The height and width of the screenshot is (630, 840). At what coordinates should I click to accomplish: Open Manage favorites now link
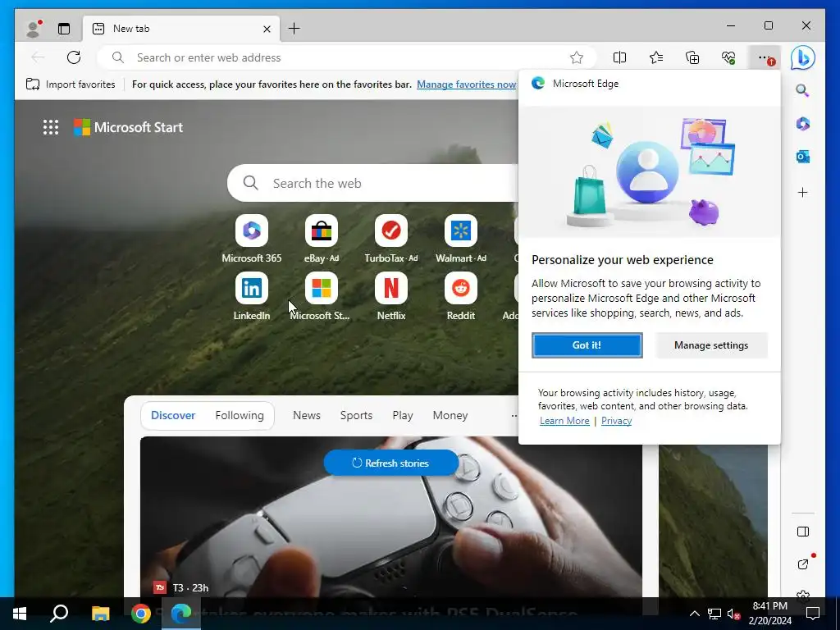467,84
